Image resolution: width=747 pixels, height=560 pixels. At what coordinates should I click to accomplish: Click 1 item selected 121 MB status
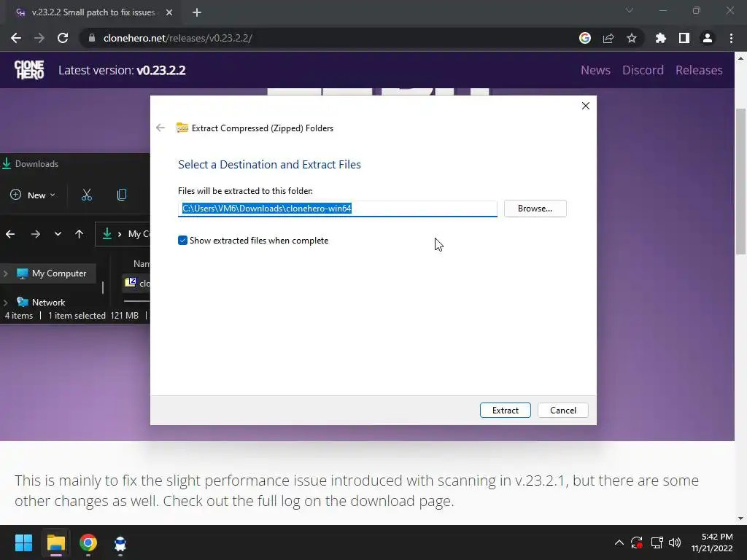(93, 315)
